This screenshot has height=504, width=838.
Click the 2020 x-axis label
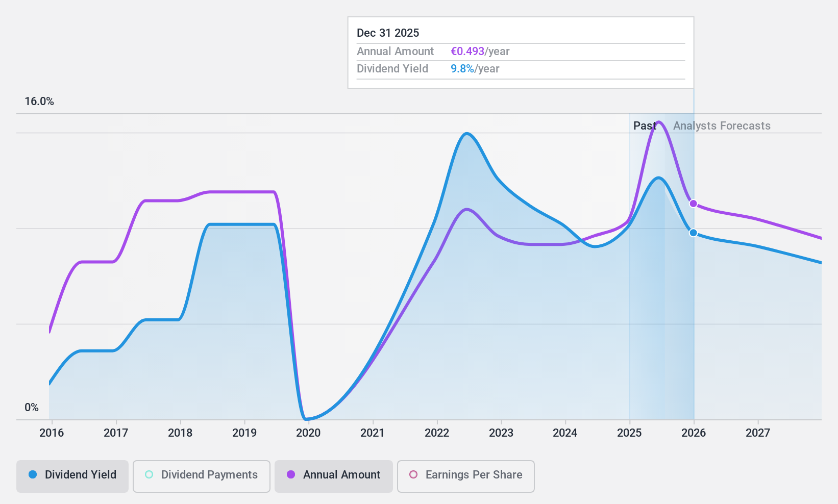(x=308, y=433)
